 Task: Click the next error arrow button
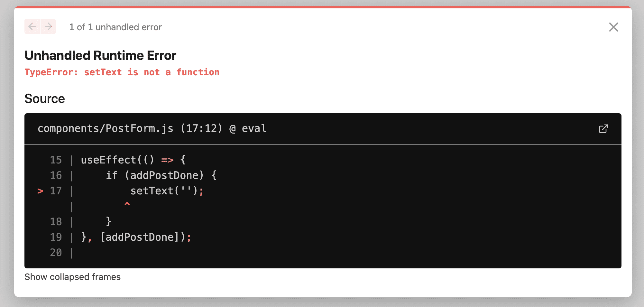(x=48, y=26)
